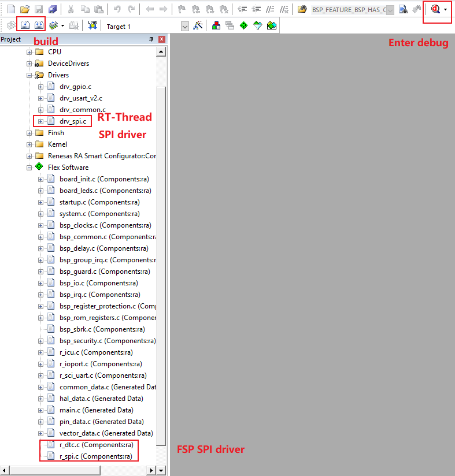
Task: Click the Download (LOAD) to flash icon
Action: pos(93,26)
